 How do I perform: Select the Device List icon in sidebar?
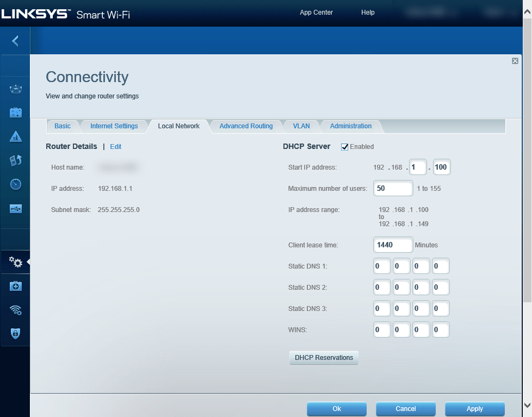coord(15,89)
